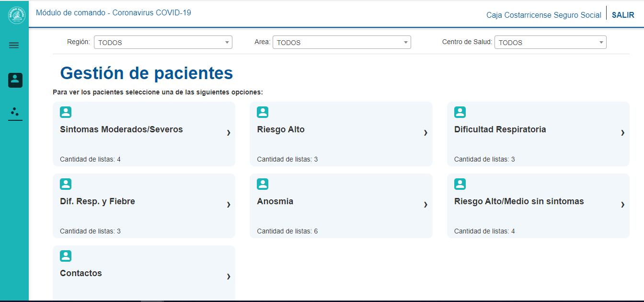Open the Anosmia patient list title
This screenshot has width=644, height=302.
275,201
